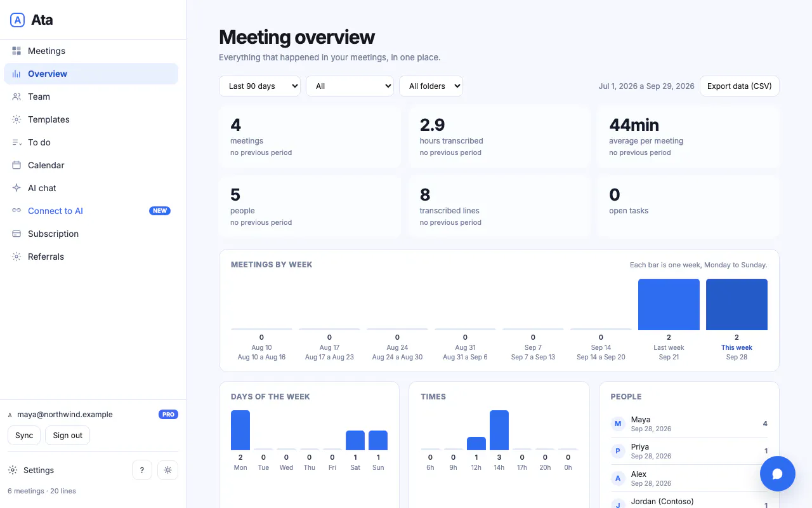Click the Connect to AI link icon
This screenshot has width=812, height=508.
16,211
